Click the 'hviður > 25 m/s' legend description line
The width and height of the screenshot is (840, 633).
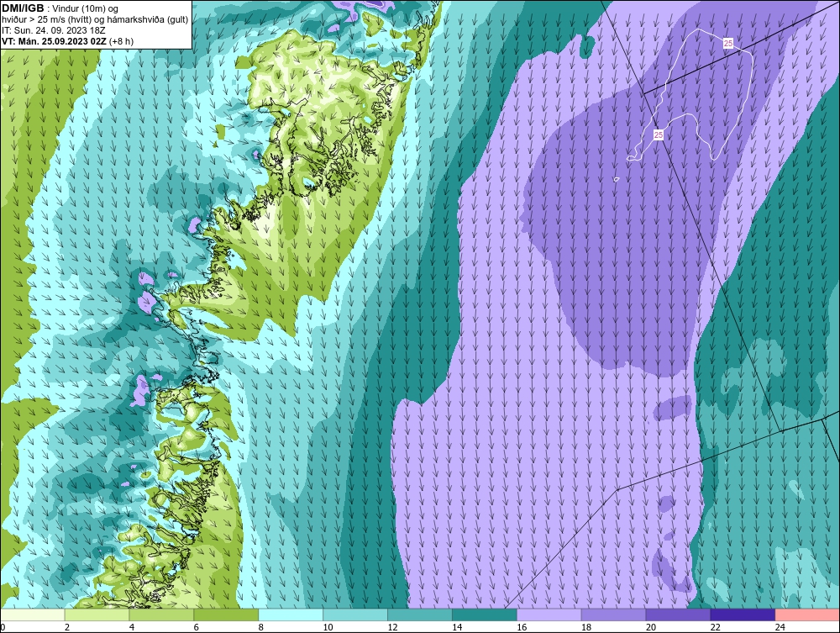pos(95,20)
